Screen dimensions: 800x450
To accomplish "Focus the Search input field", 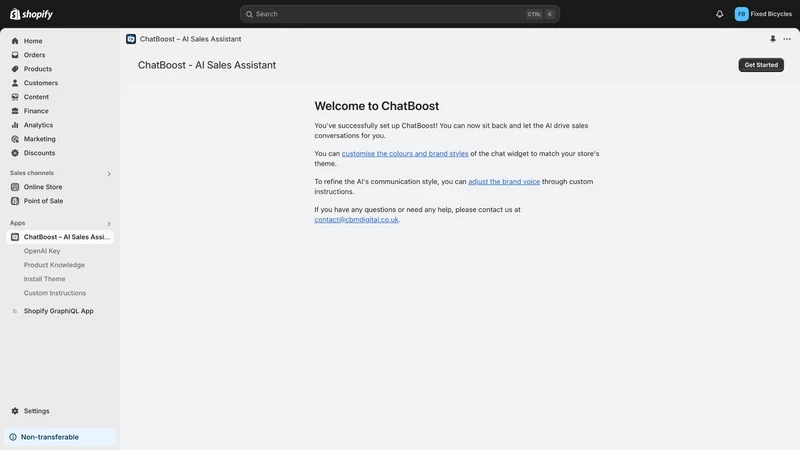I will [x=399, y=14].
